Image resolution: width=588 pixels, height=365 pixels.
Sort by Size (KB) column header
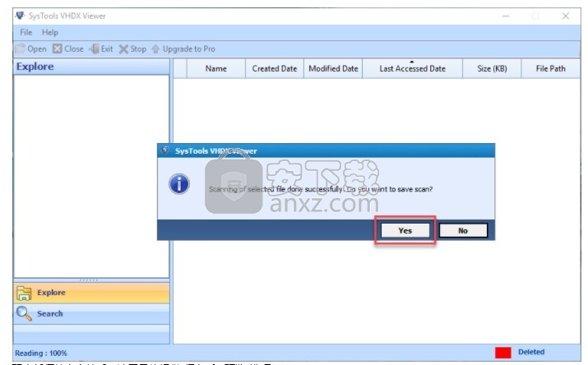(x=492, y=68)
